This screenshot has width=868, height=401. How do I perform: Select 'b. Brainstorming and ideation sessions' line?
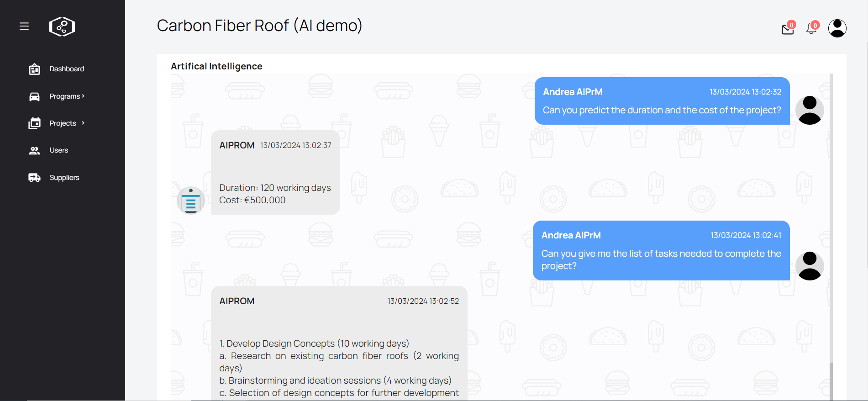(335, 380)
